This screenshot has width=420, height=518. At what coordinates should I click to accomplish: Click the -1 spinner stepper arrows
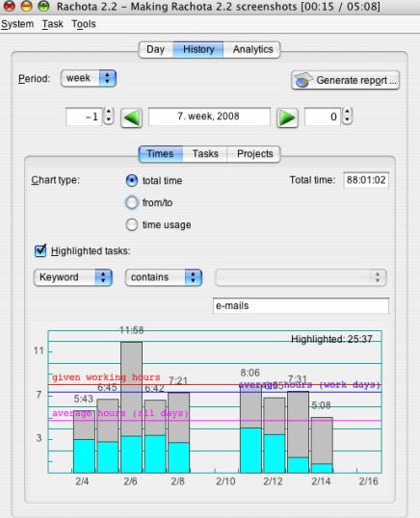(109, 117)
